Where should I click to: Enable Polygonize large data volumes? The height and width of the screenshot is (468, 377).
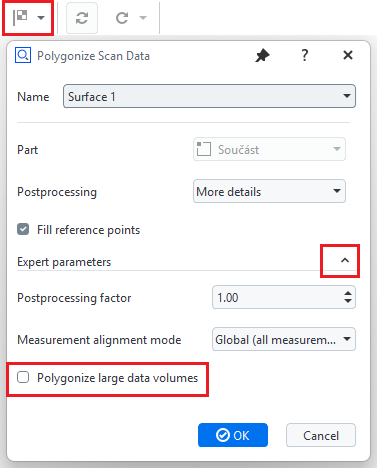click(23, 377)
